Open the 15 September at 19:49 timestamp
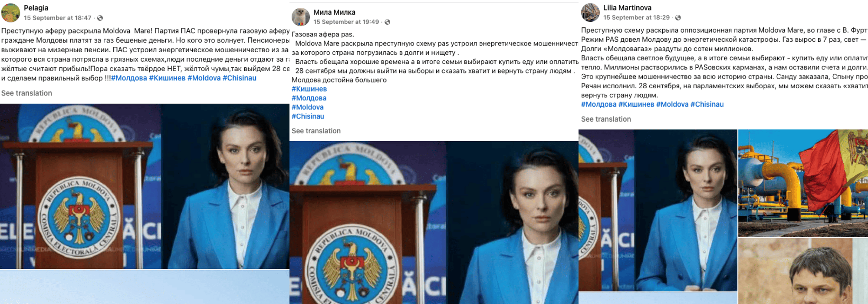 click(346, 22)
